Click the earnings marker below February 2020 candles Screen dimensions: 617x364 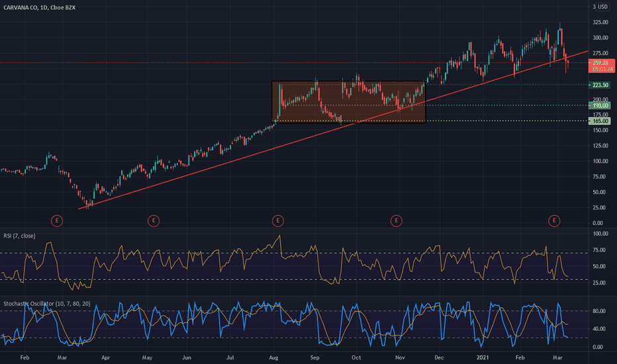(x=57, y=221)
